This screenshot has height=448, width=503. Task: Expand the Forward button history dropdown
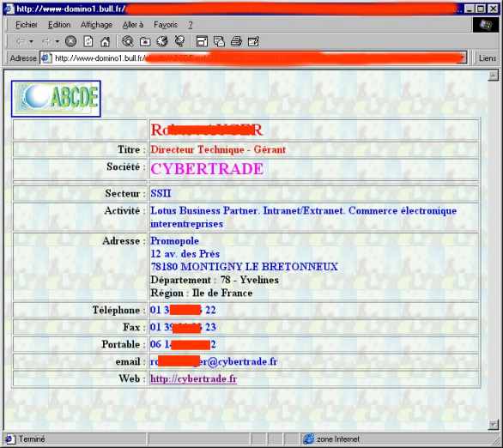click(x=58, y=41)
